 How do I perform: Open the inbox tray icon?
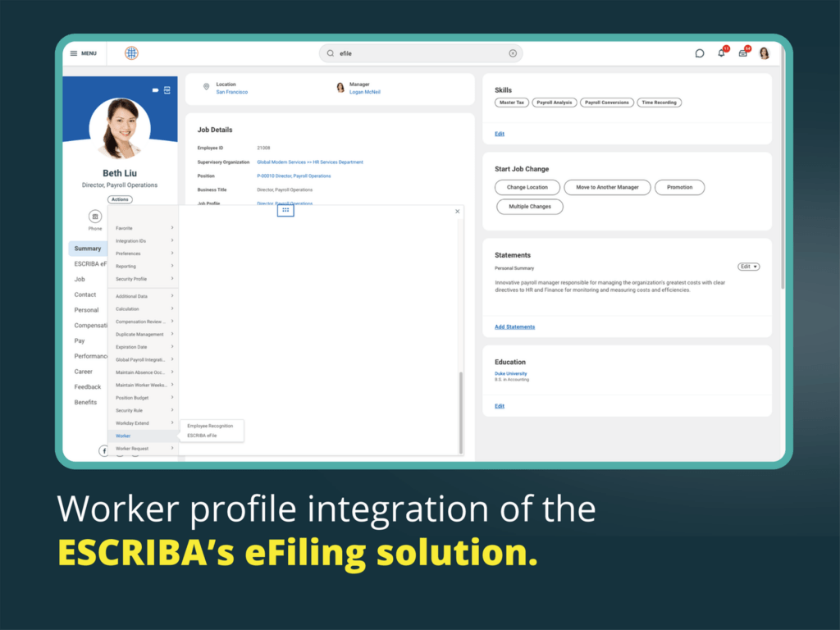743,53
